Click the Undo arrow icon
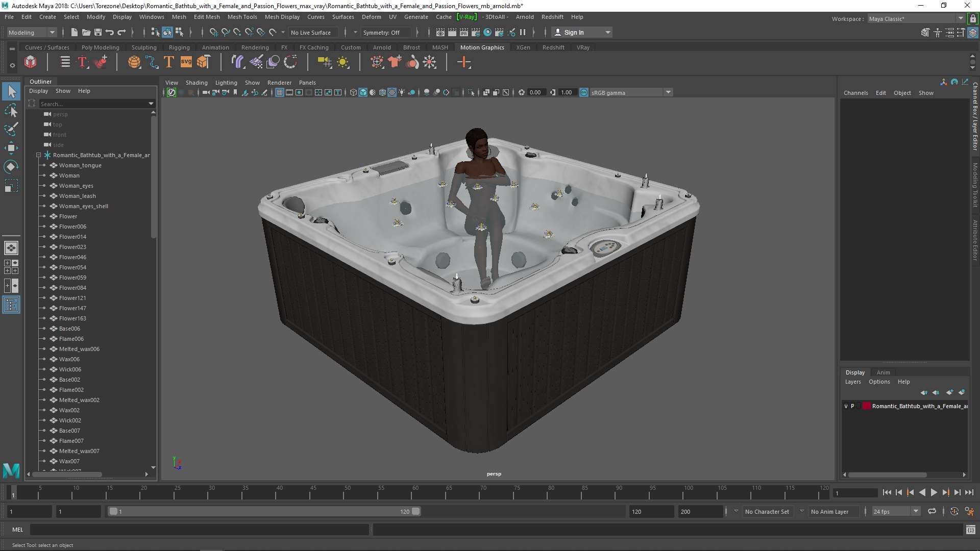This screenshot has width=980, height=551. click(x=109, y=32)
